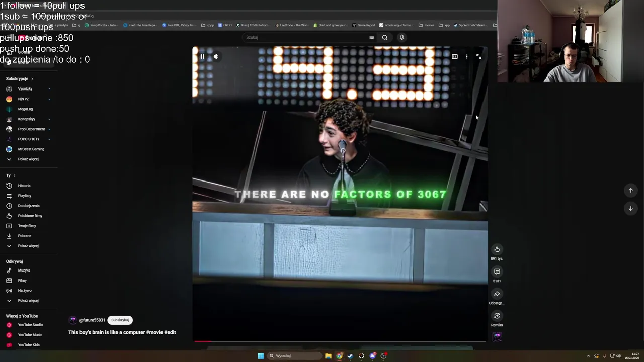
Task: Expand subscriptions with Pokaż więcej
Action: (28, 159)
